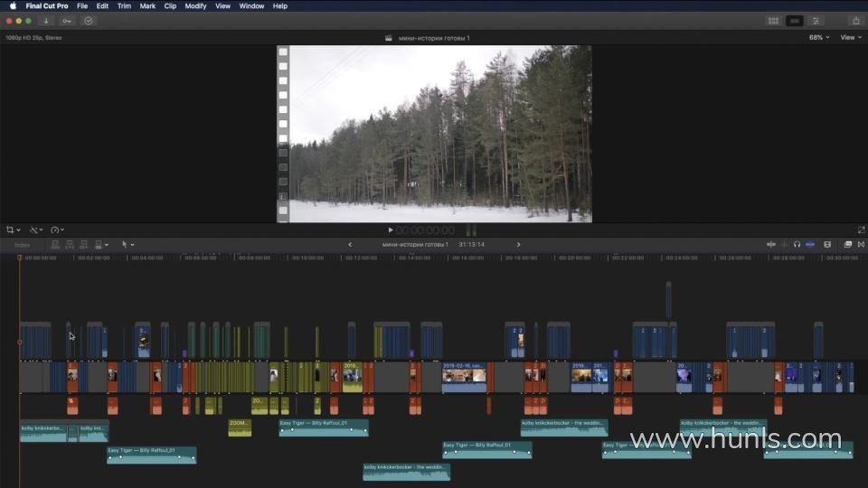Open the Modify menu
Image resolution: width=868 pixels, height=488 pixels.
pos(195,6)
